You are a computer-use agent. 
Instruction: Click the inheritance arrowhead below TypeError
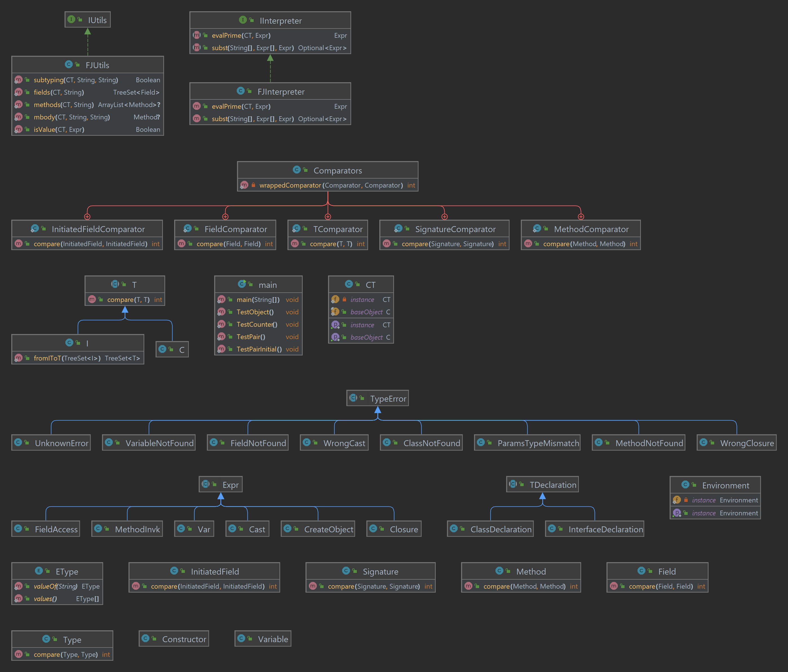378,410
